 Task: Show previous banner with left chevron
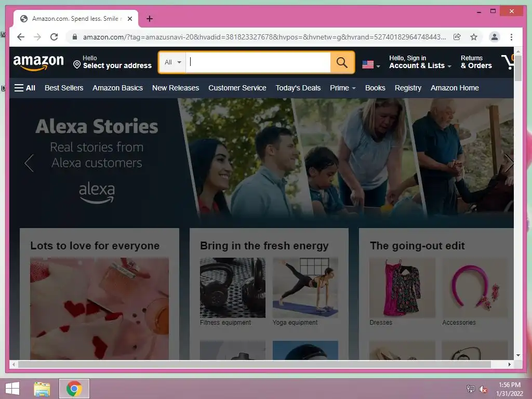coord(29,163)
